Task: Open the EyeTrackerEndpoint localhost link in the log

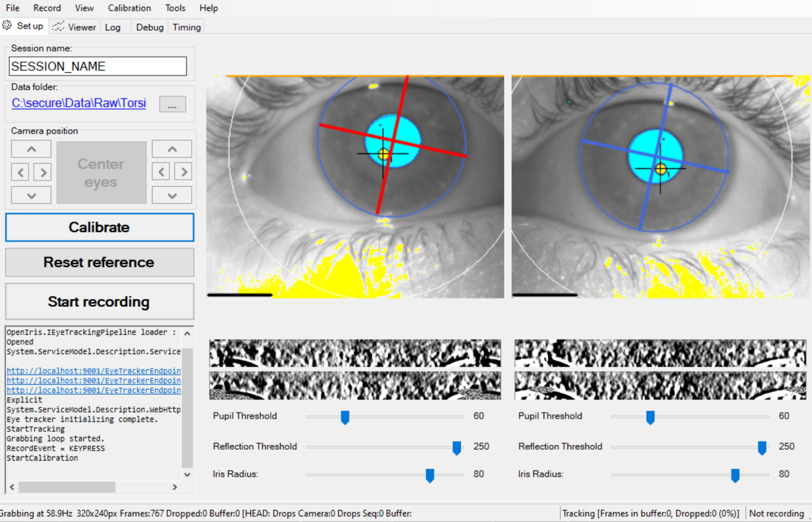Action: coord(93,371)
